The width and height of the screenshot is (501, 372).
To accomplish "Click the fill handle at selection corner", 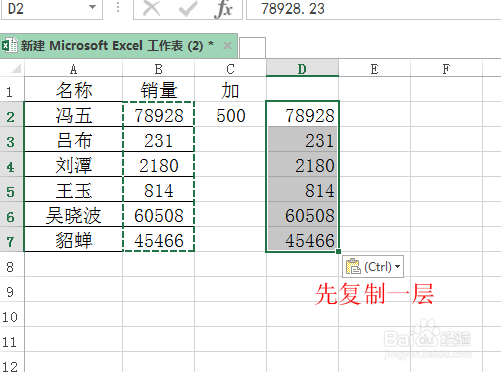I will [x=338, y=251].
